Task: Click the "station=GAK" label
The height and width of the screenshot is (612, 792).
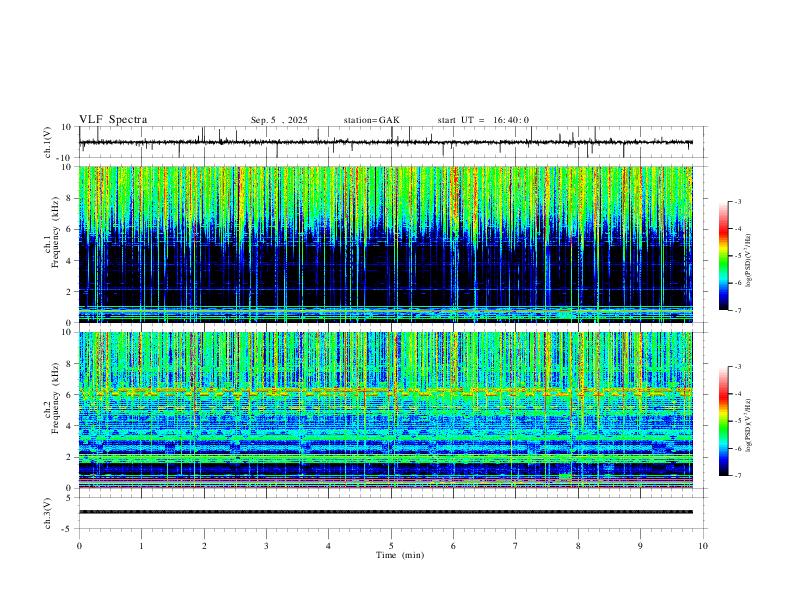Action: pos(371,120)
